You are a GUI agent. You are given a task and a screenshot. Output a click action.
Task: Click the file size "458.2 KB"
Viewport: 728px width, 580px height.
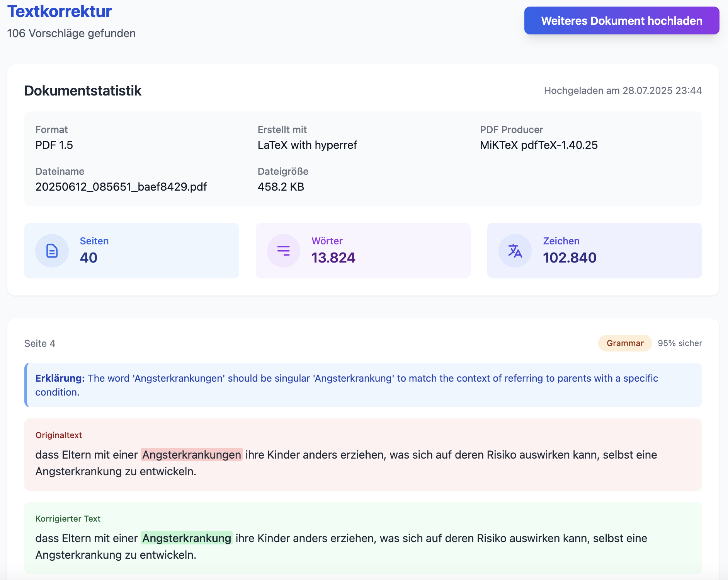click(x=281, y=187)
